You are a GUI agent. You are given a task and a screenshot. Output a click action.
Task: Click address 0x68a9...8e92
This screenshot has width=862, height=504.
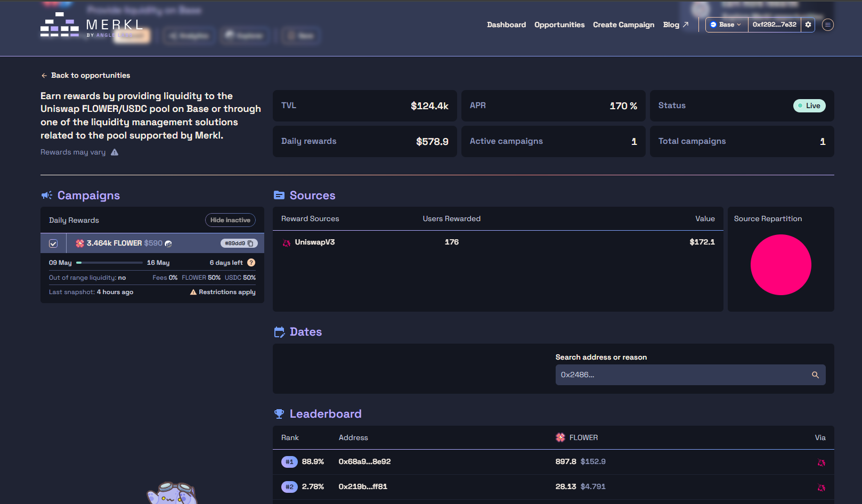coord(364,461)
